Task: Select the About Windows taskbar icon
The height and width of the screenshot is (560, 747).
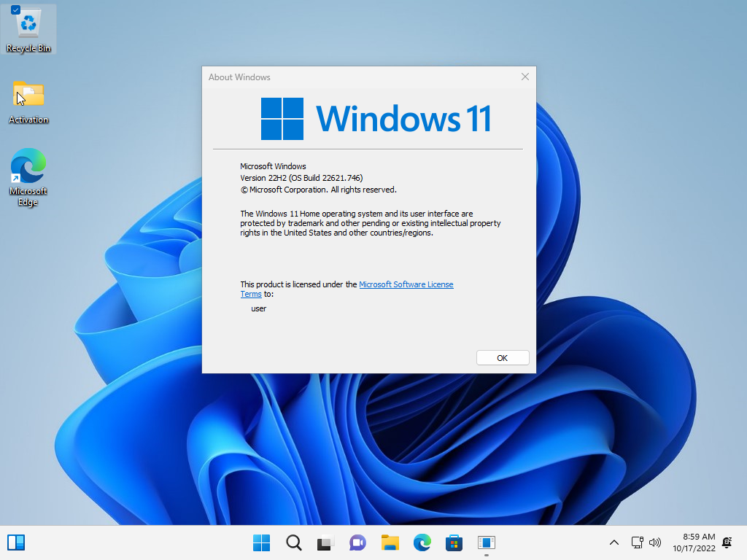Action: point(487,542)
